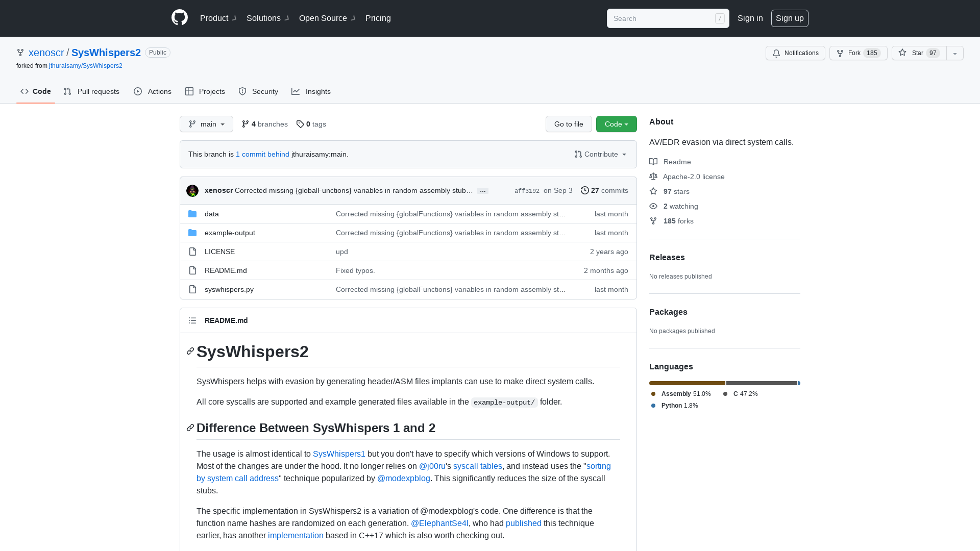Click the star icon next to 97 stars

(653, 191)
